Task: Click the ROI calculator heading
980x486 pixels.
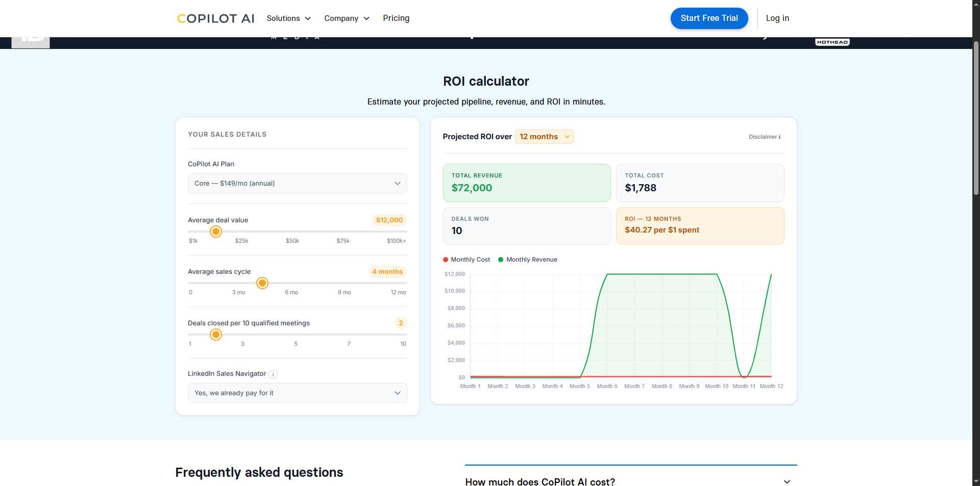Action: (x=486, y=81)
